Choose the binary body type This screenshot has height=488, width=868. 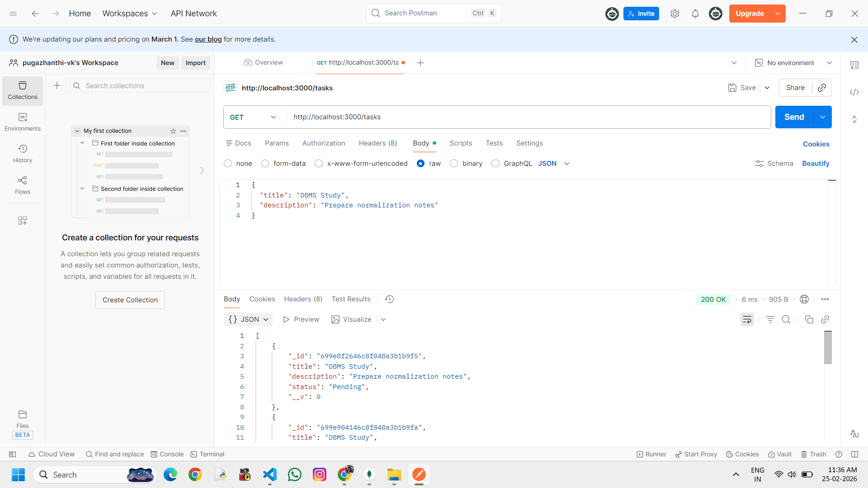point(454,164)
